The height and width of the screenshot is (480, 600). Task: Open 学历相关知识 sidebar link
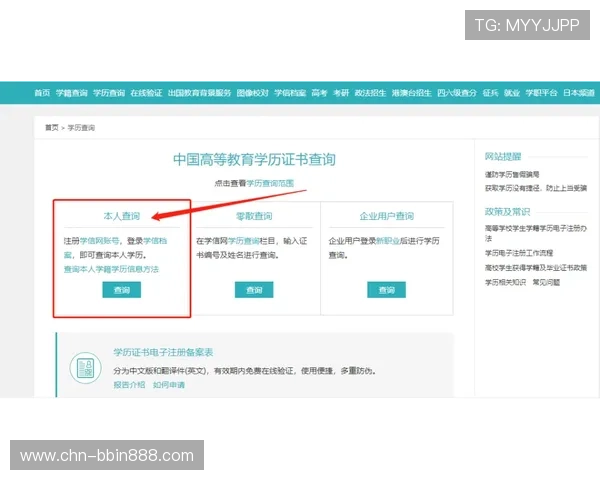[505, 282]
